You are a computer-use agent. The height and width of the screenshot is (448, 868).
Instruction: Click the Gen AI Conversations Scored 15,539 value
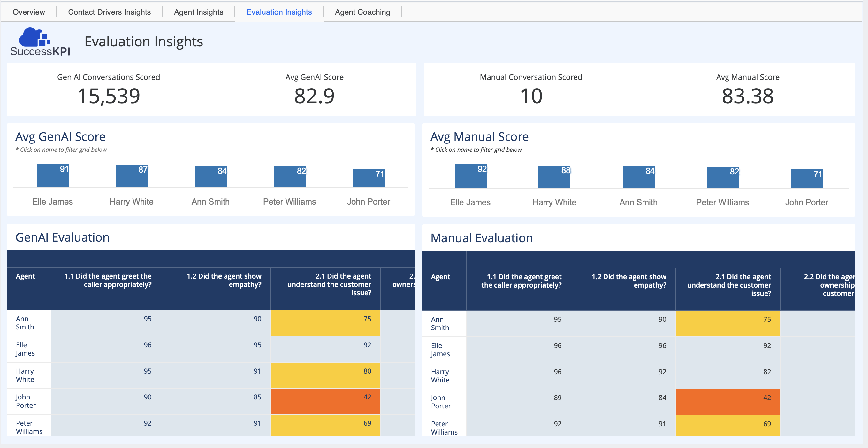109,96
